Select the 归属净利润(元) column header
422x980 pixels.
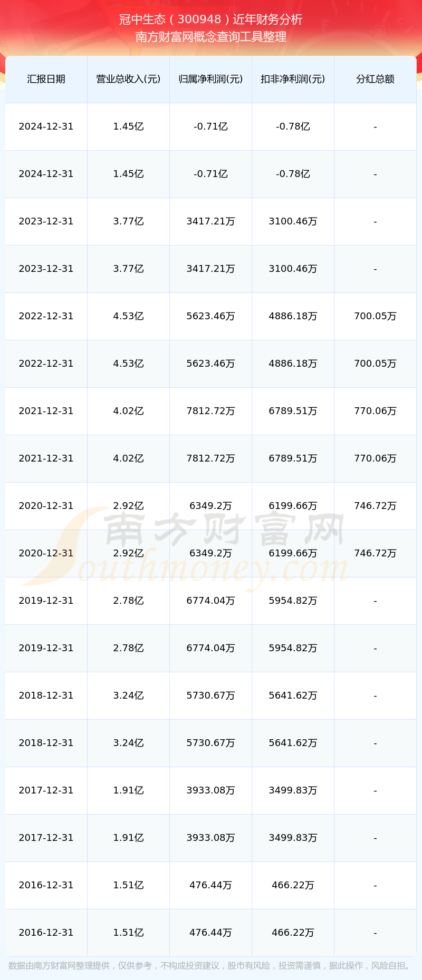tap(210, 79)
